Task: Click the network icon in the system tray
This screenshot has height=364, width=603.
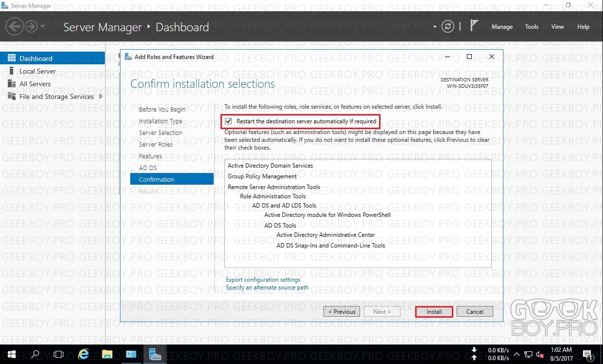Action: [x=528, y=354]
